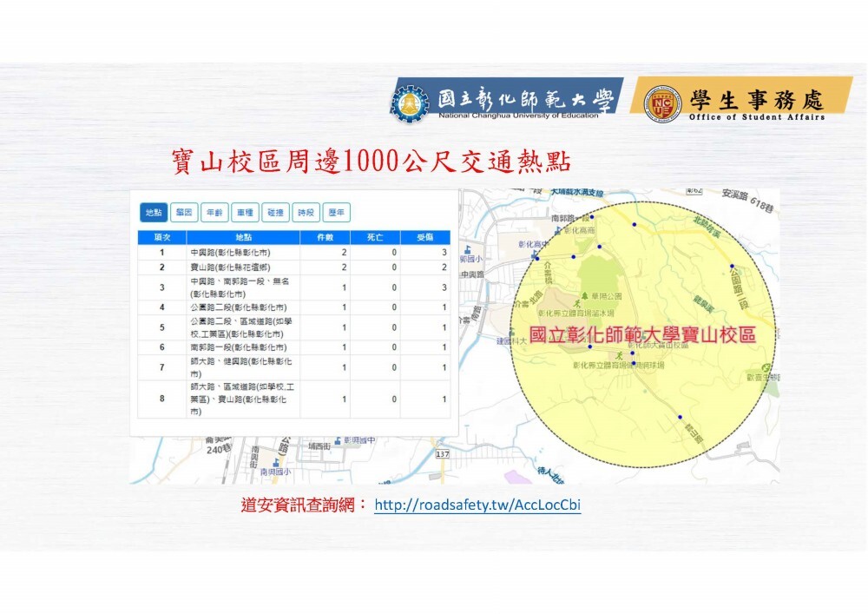The height and width of the screenshot is (614, 868).
Task: Click the 北勢坑溪 stream label
Action: click(707, 226)
